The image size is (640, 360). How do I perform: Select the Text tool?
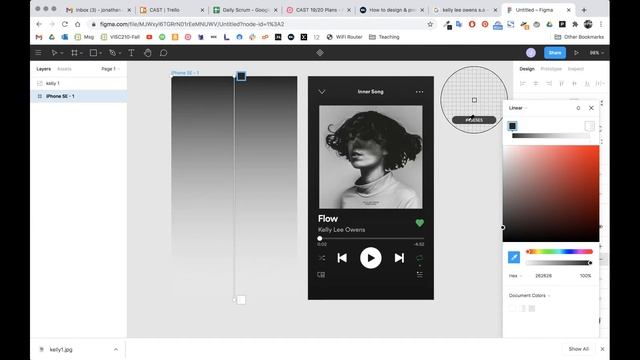[x=131, y=53]
